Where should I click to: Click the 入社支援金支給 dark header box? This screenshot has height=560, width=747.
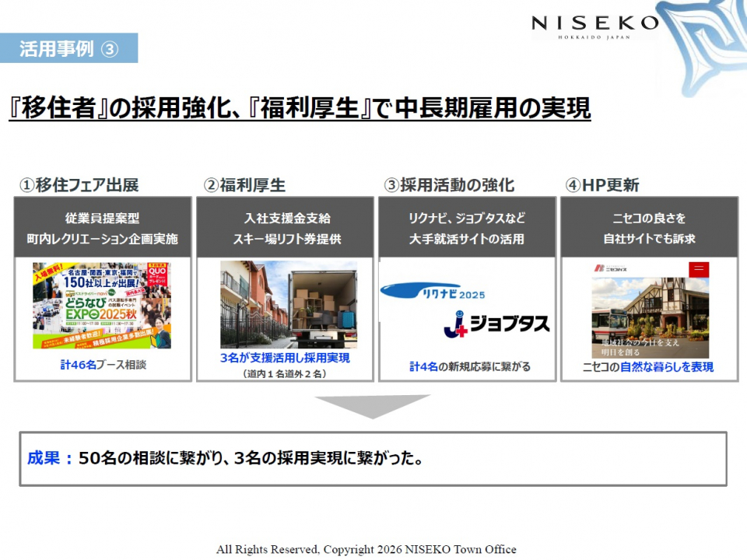coord(285,228)
